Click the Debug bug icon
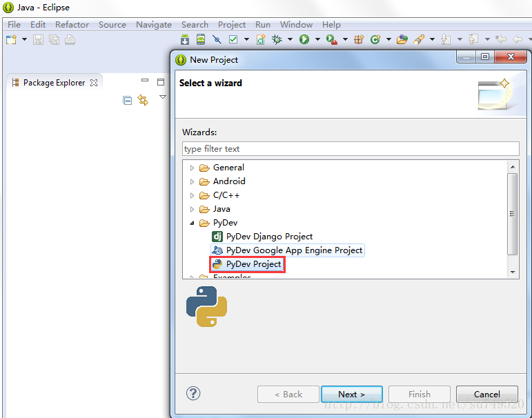Viewport: 532px width, 418px height. pos(277,40)
